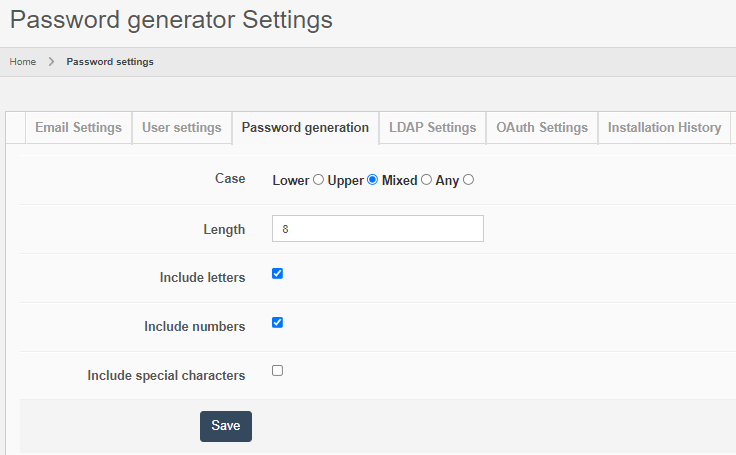Enable the Include special characters checkbox

pyautogui.click(x=278, y=370)
